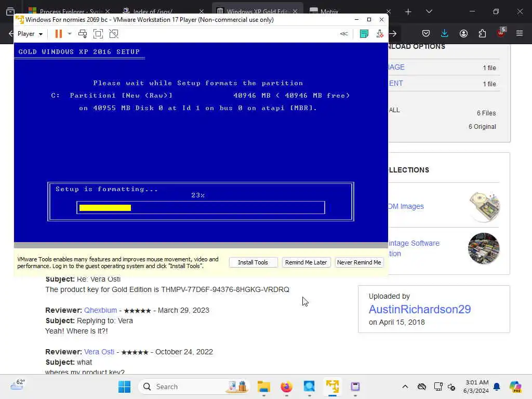
Task: Open the Player menu in VMware
Action: pos(30,34)
